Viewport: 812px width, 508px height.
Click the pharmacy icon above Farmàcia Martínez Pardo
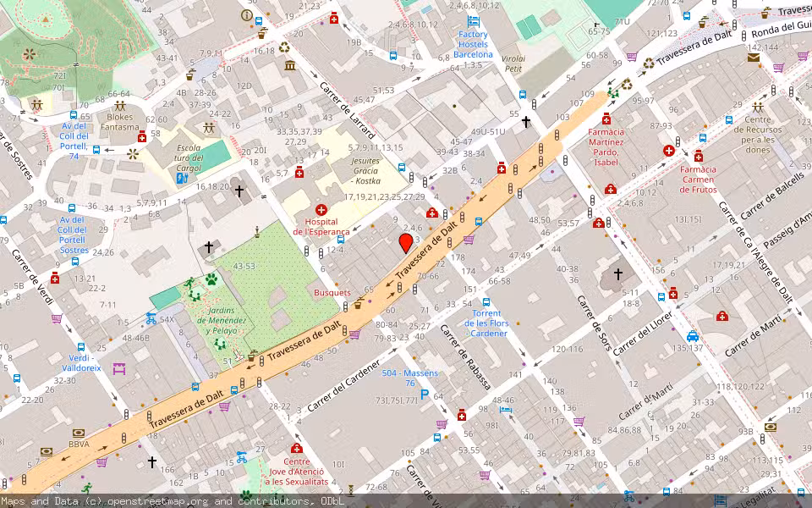[606, 119]
